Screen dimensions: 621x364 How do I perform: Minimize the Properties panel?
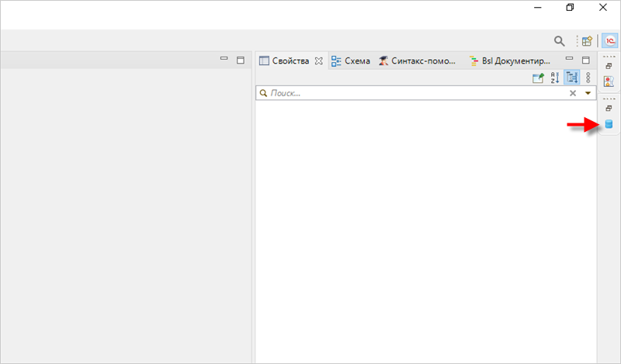[x=570, y=60]
